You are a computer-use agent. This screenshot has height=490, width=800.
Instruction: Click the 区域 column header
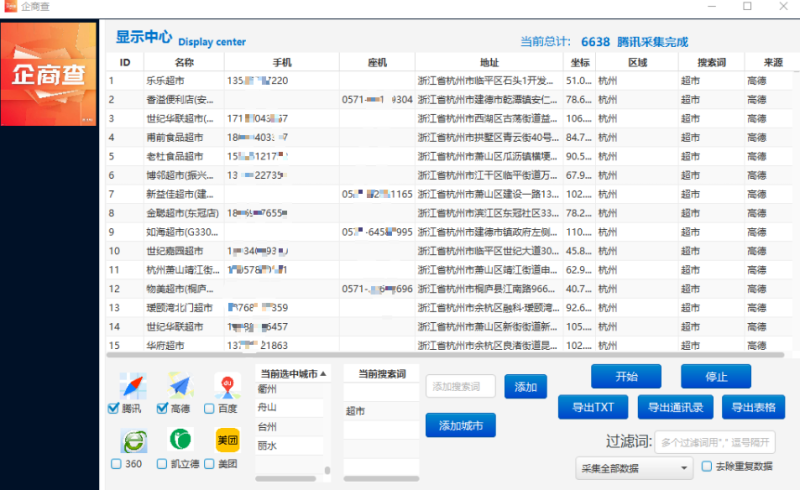click(637, 62)
